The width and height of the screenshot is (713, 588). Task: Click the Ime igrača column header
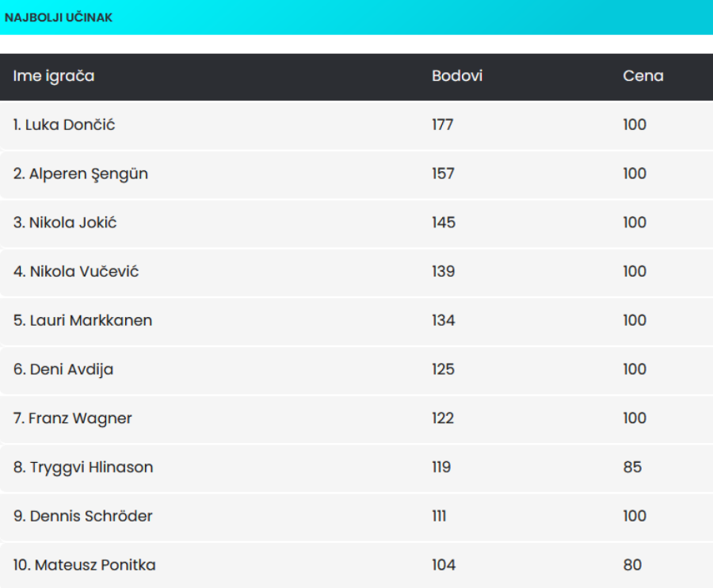(54, 76)
